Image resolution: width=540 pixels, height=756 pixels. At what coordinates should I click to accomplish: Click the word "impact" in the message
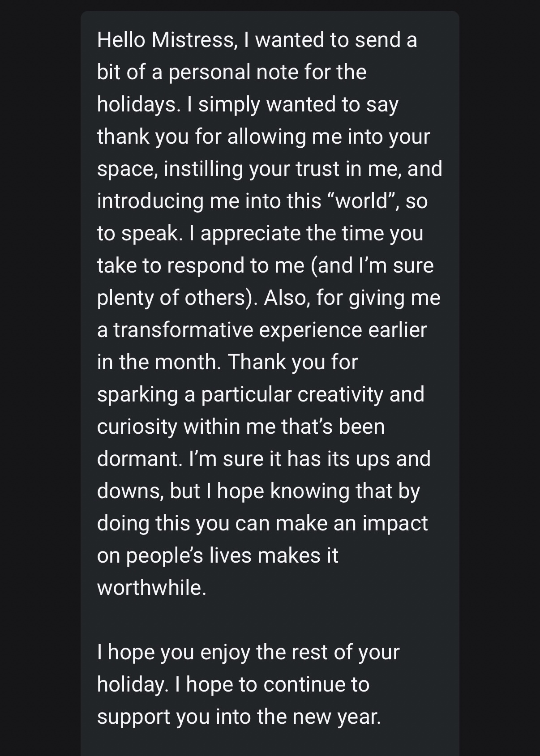[395, 523]
